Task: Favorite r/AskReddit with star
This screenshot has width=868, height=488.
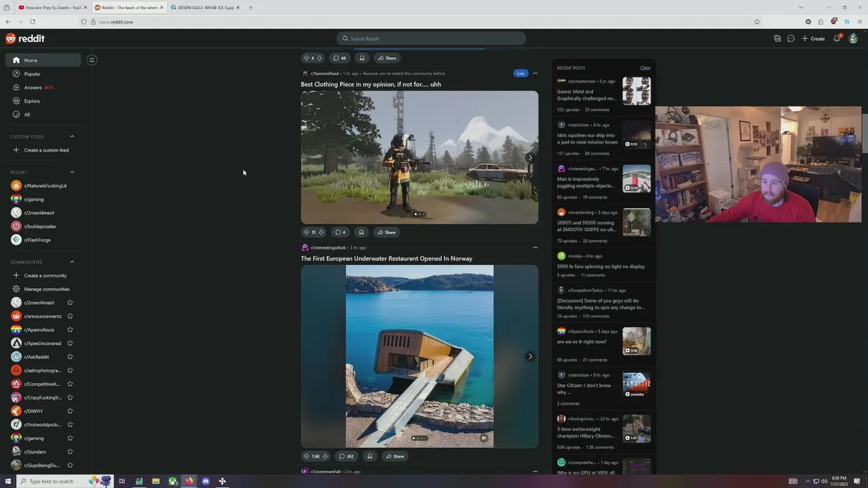Action: click(x=70, y=357)
